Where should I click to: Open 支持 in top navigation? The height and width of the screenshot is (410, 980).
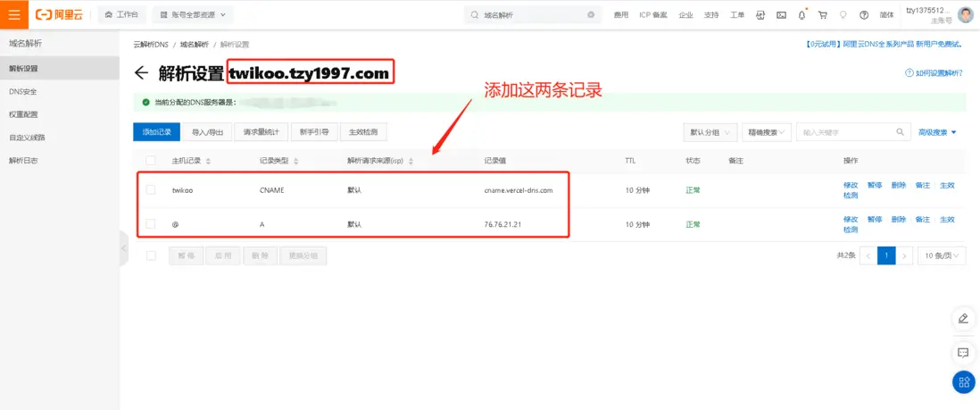pyautogui.click(x=711, y=15)
